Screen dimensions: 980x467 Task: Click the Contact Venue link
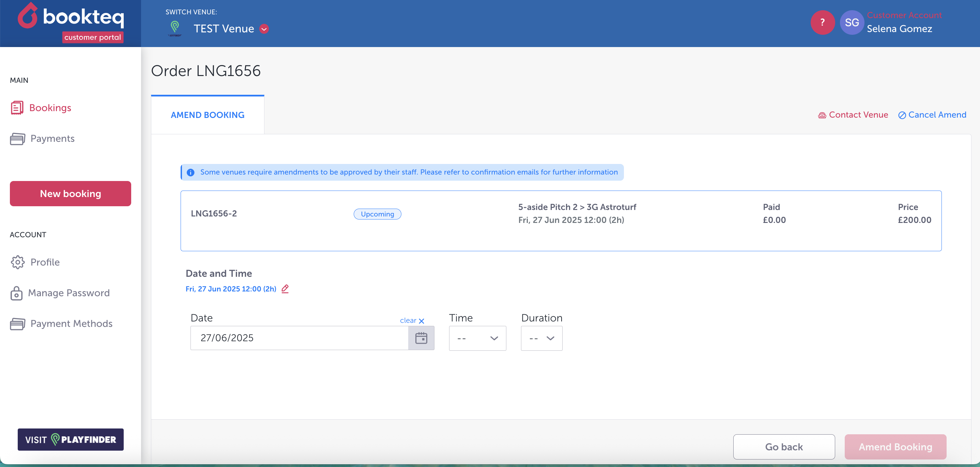point(858,115)
